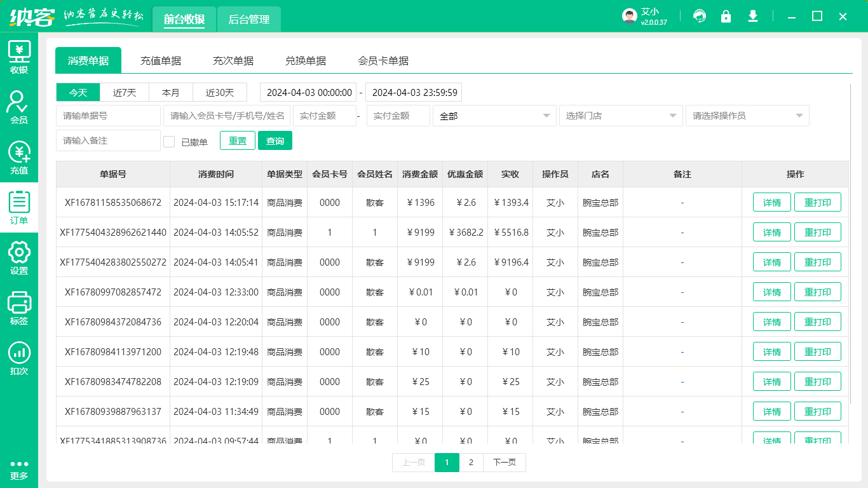Viewport: 868px width, 488px height.
Task: Switch to the 前台收银 tab
Action: click(x=184, y=19)
